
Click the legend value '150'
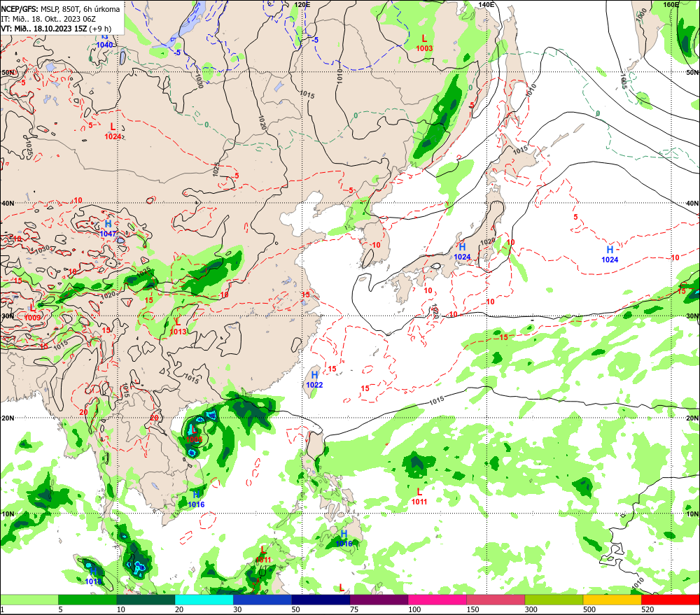coord(472,609)
